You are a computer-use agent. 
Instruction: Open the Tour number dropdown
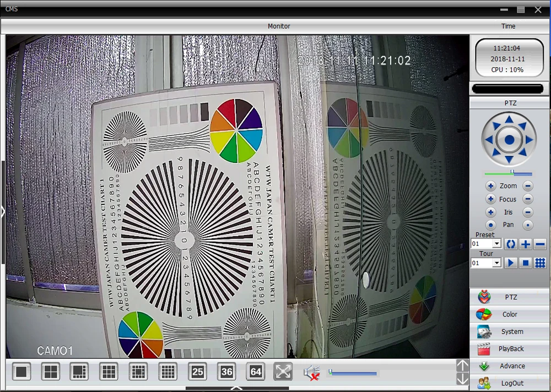click(496, 263)
